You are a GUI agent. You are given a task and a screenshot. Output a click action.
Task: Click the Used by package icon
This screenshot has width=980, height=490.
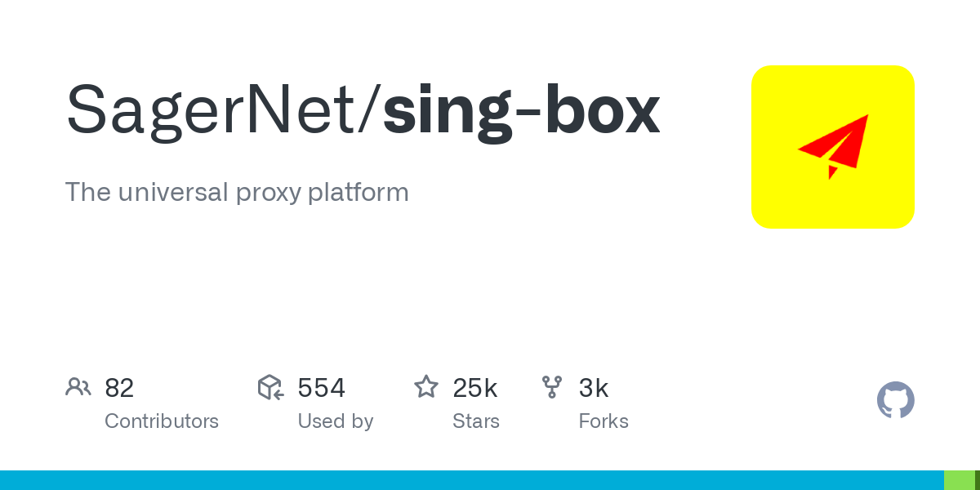(270, 387)
